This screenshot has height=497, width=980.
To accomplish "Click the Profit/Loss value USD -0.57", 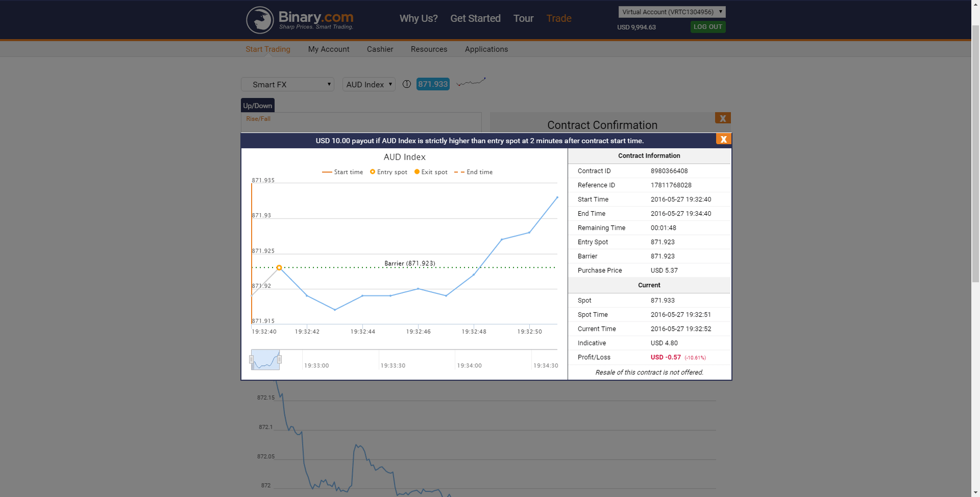I will [x=666, y=357].
